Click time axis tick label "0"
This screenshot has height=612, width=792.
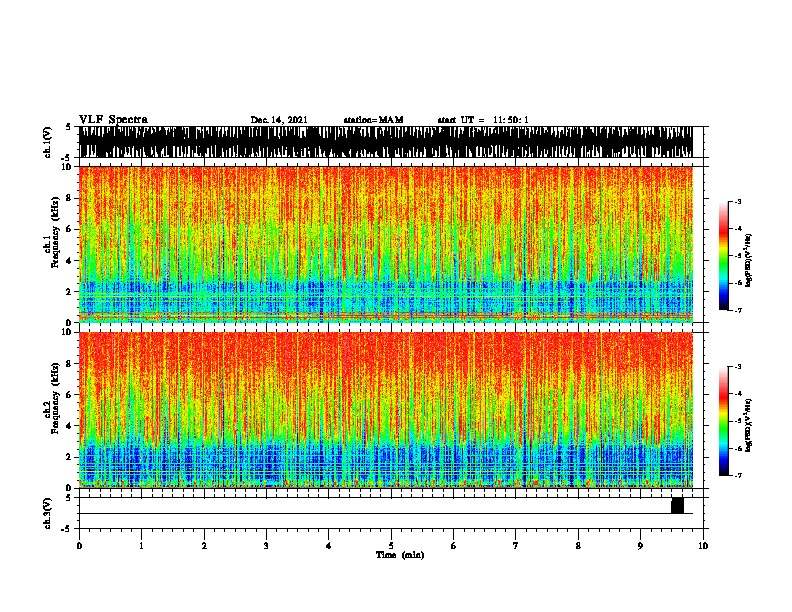[79, 546]
